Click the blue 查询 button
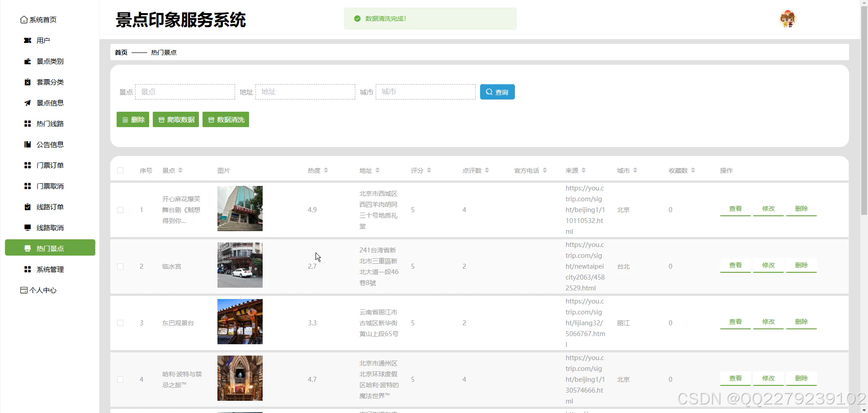Viewport: 868px width, 413px height. pos(497,92)
